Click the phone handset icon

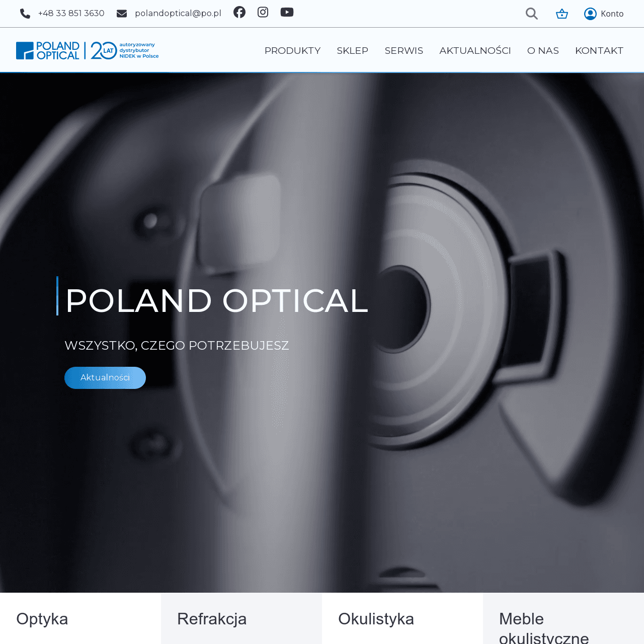pyautogui.click(x=24, y=13)
